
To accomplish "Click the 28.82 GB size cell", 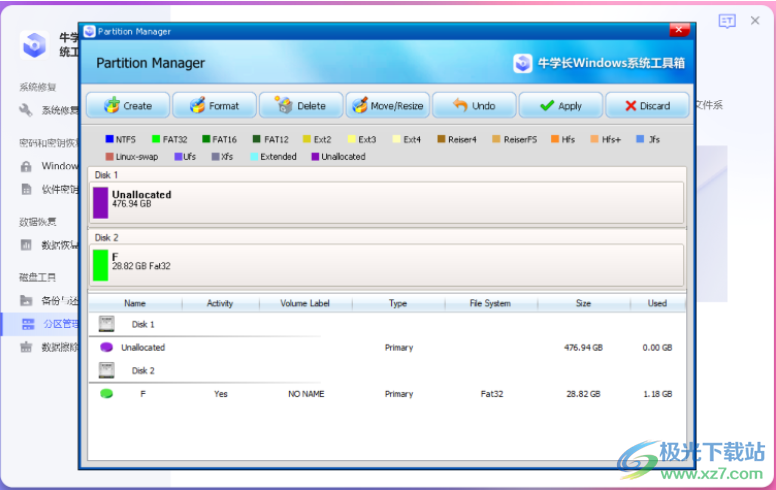I will coord(583,394).
